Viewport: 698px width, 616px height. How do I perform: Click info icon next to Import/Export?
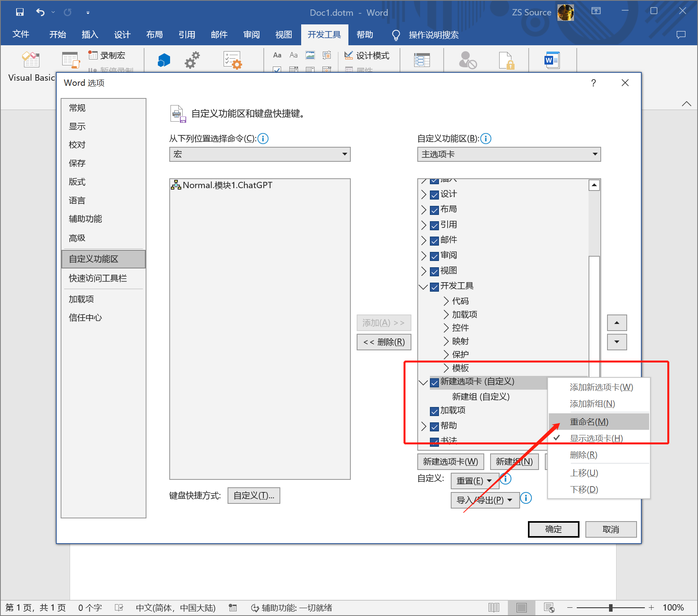pos(526,498)
